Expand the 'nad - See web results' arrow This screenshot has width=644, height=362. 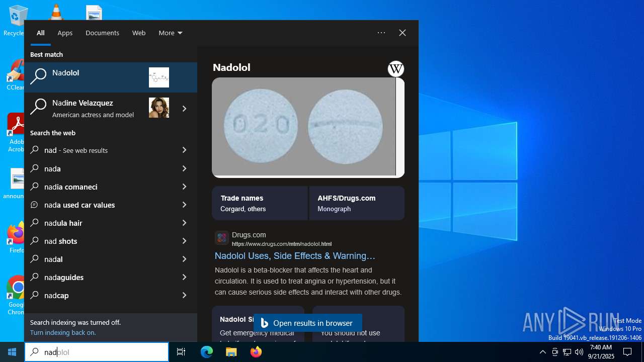point(184,150)
